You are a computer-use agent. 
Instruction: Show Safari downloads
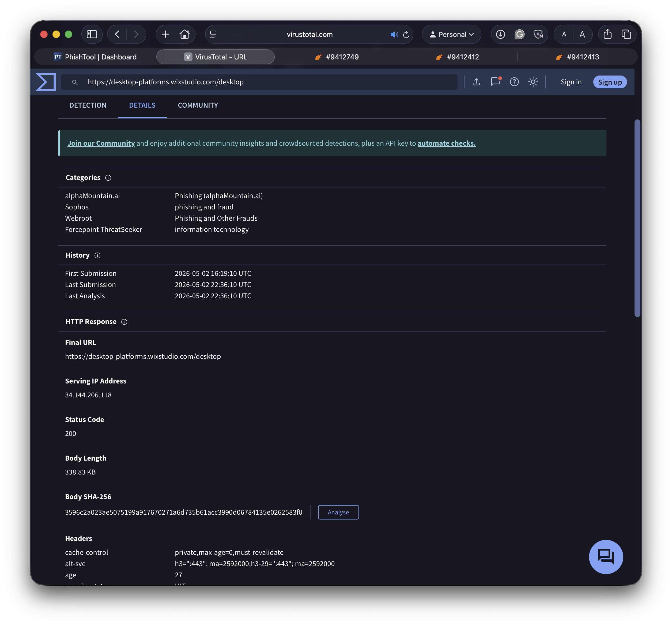[x=500, y=34]
